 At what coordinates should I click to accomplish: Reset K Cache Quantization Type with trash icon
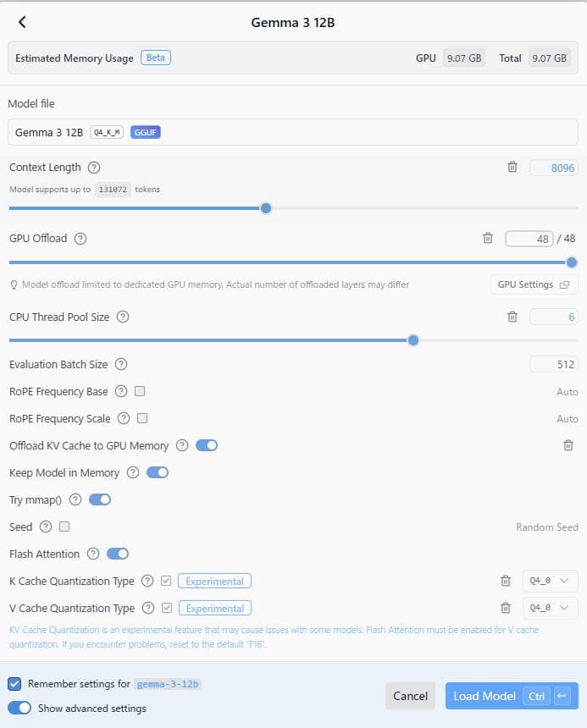(x=506, y=581)
